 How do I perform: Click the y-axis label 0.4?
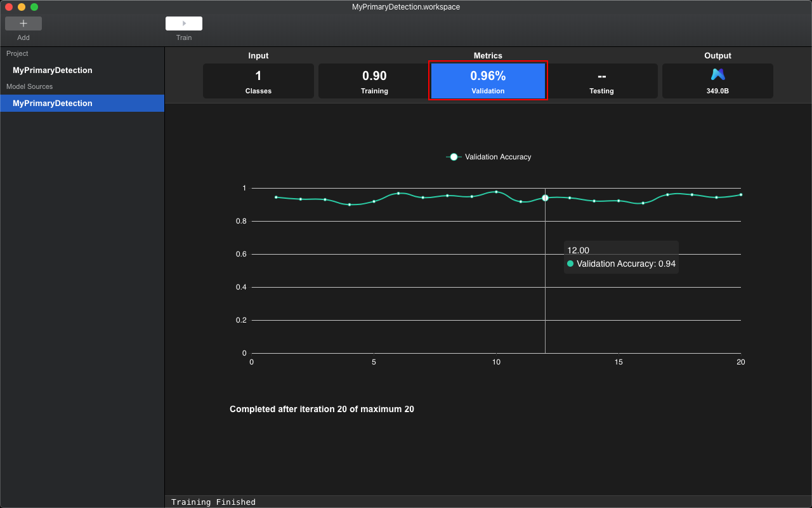(x=240, y=287)
